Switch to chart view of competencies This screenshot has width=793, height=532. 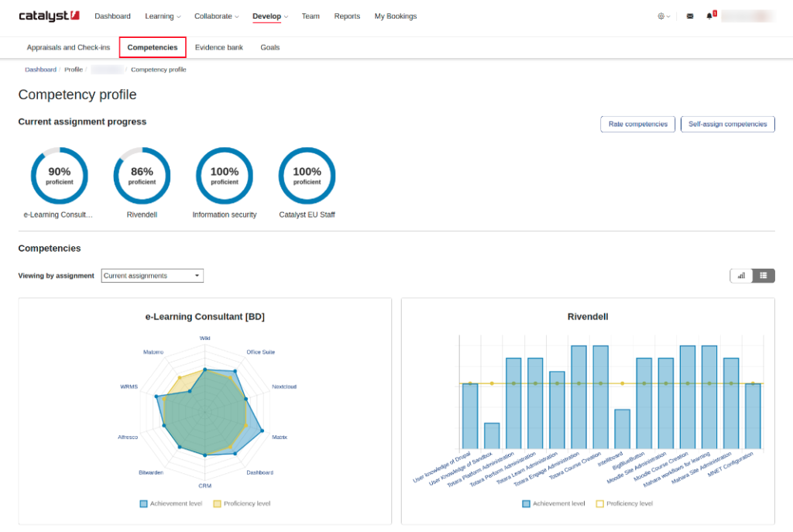(x=741, y=276)
